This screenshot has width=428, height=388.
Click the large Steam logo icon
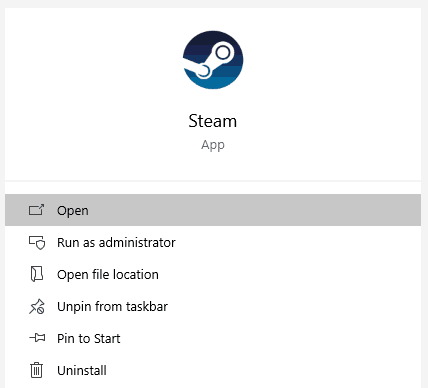(x=213, y=60)
